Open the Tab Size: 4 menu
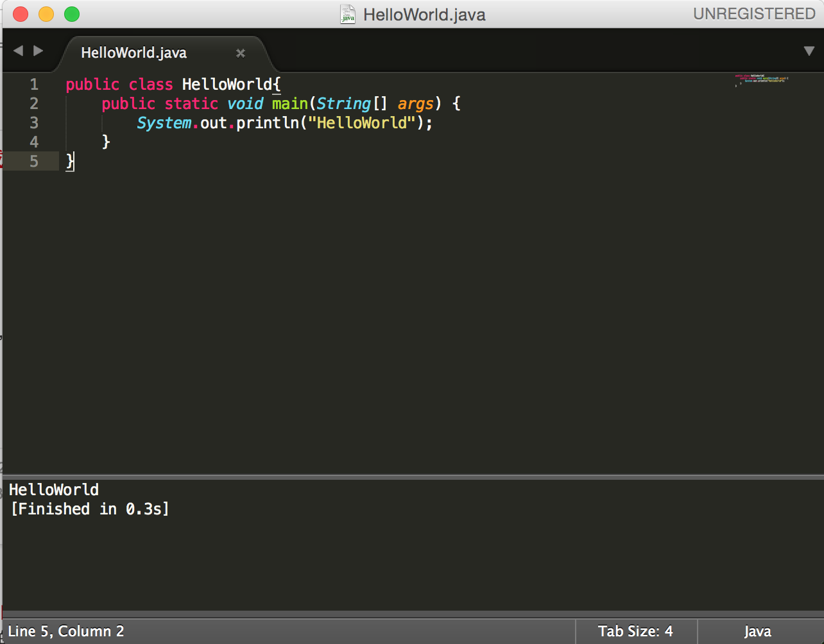 (x=635, y=631)
